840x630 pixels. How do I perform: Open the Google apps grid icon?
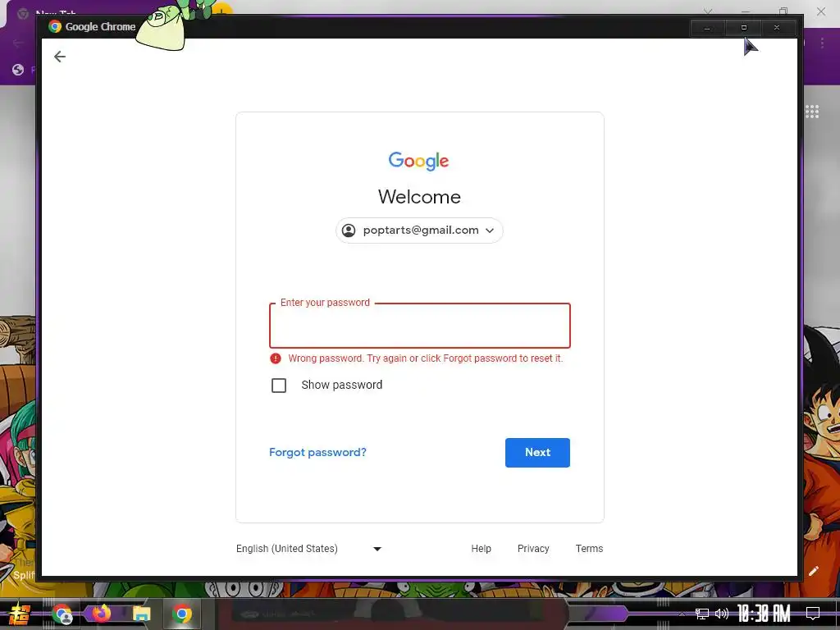coord(811,112)
